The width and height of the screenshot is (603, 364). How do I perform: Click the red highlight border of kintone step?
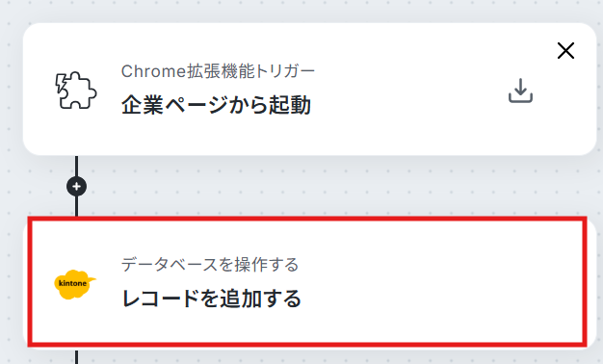pos(307,220)
